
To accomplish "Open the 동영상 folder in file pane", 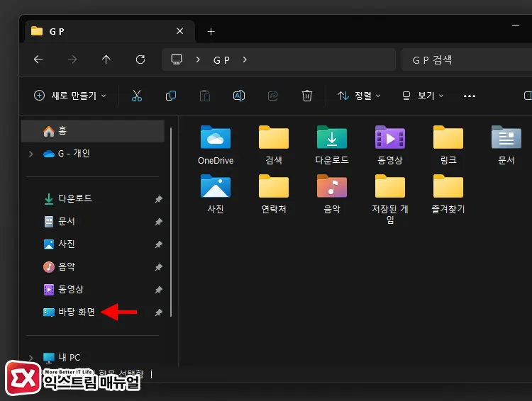I will coord(390,145).
